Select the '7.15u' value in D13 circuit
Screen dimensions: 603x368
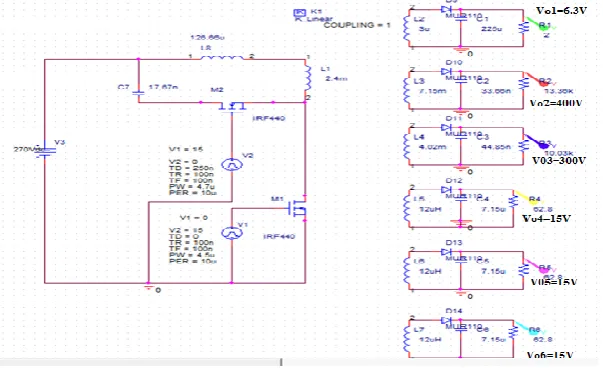coord(494,271)
